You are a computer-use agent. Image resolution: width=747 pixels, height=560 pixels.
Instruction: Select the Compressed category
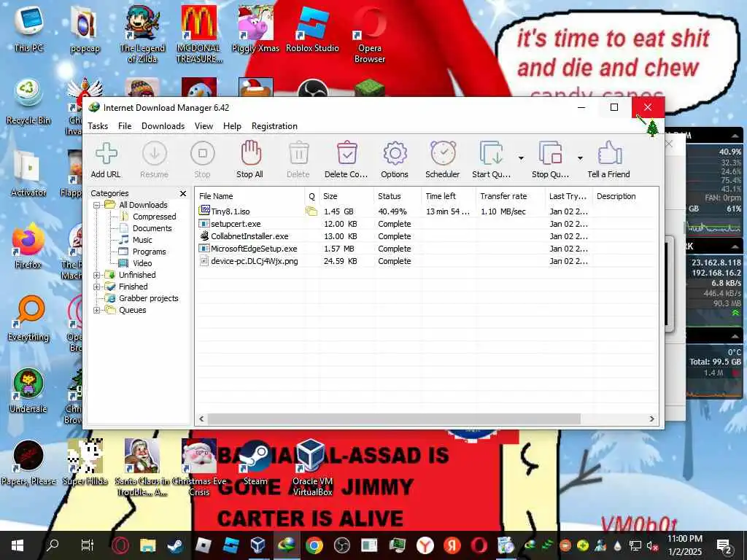pyautogui.click(x=155, y=217)
